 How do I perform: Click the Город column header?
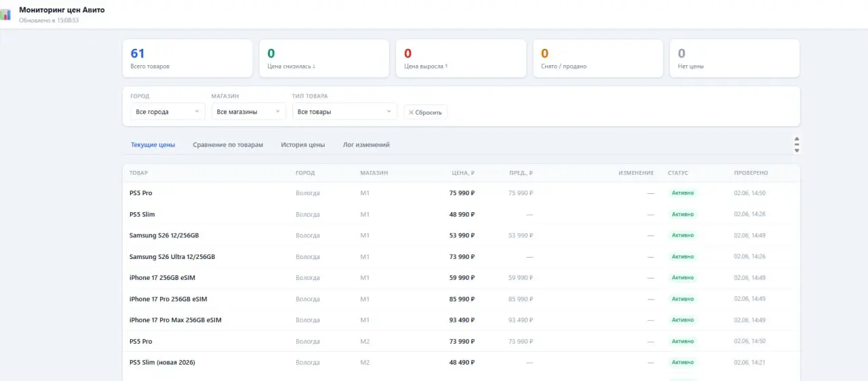305,173
